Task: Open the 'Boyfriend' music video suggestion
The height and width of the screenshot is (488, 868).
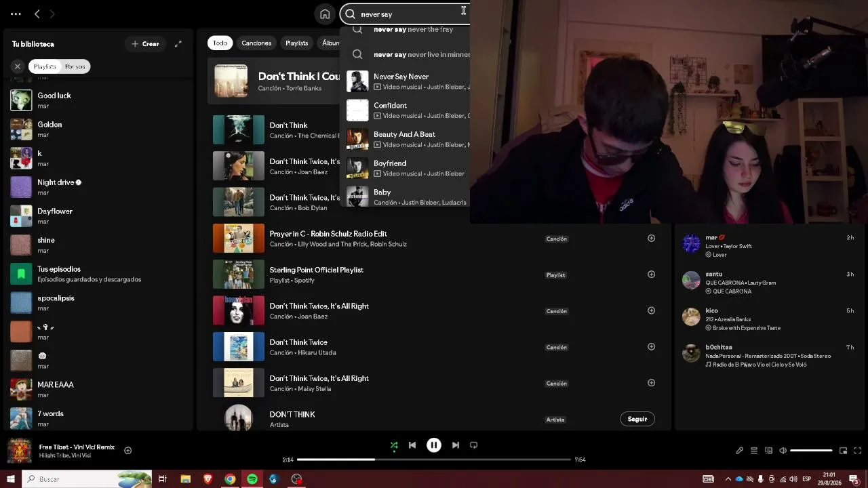Action: [407, 168]
